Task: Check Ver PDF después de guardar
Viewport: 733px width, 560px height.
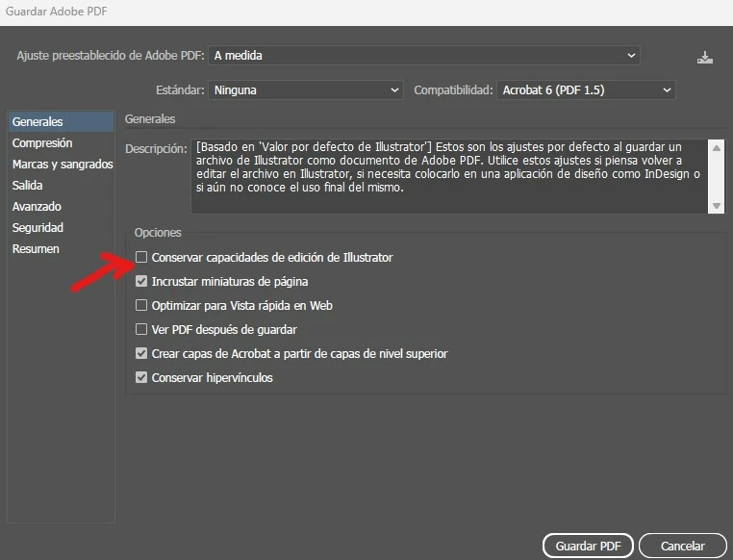Action: point(141,329)
